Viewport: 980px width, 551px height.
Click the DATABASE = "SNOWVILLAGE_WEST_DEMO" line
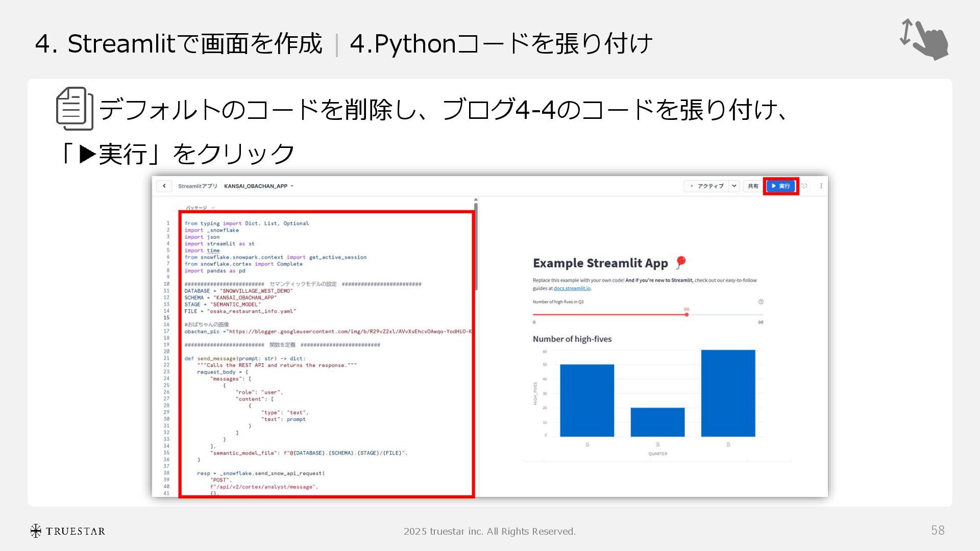[238, 291]
